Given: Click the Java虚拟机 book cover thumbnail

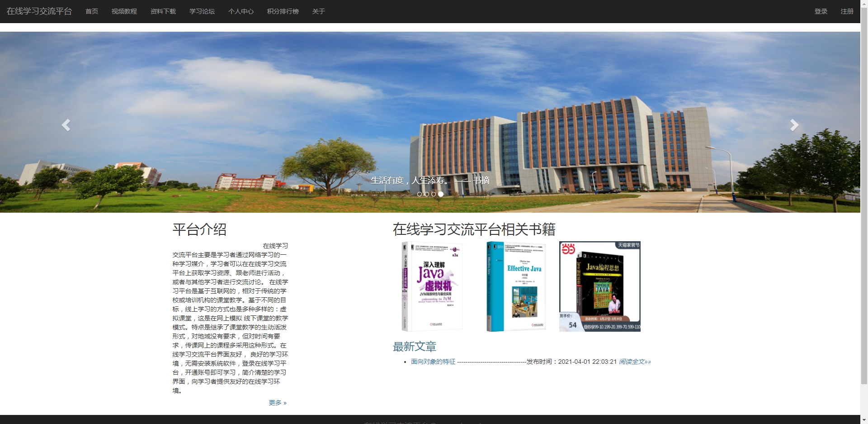Looking at the screenshot, I should click(432, 286).
